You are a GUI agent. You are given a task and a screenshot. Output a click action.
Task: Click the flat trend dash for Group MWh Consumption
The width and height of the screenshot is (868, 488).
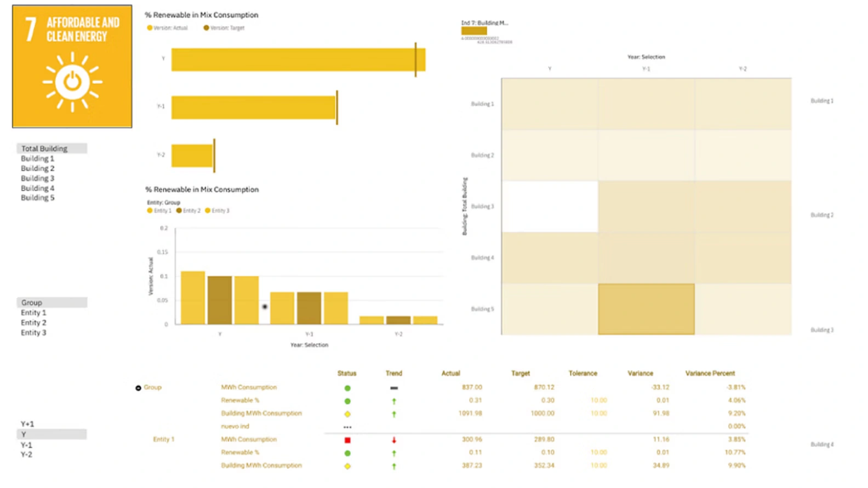coord(394,388)
